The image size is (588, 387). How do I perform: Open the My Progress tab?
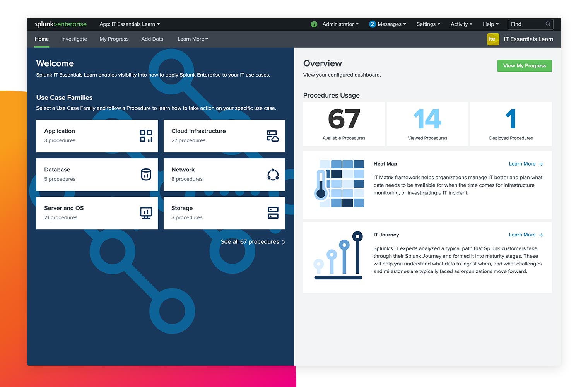click(x=114, y=39)
